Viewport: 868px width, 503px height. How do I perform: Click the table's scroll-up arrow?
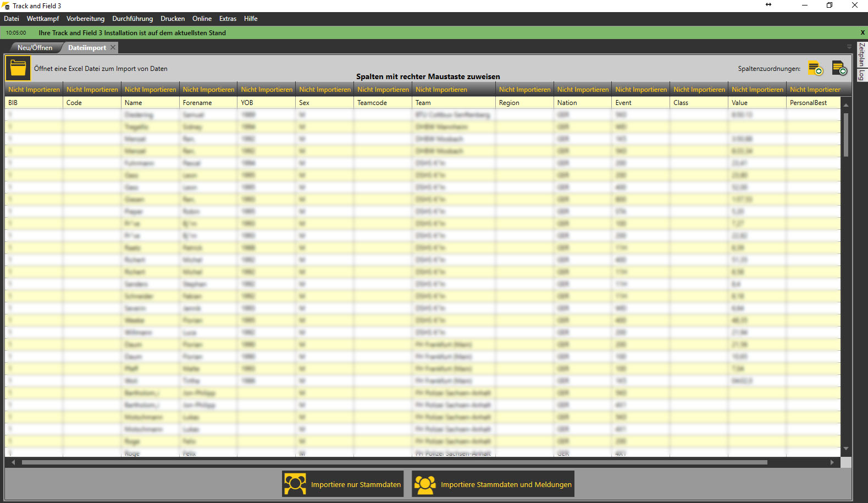click(x=846, y=104)
